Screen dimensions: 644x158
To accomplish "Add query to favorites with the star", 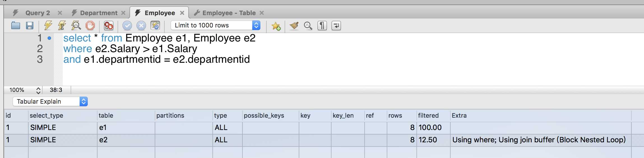I will (x=276, y=26).
